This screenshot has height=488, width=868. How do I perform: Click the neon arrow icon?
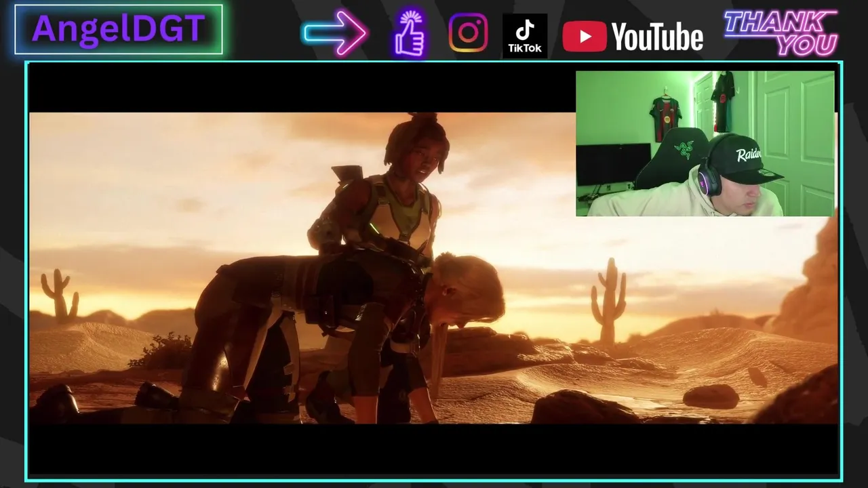336,33
